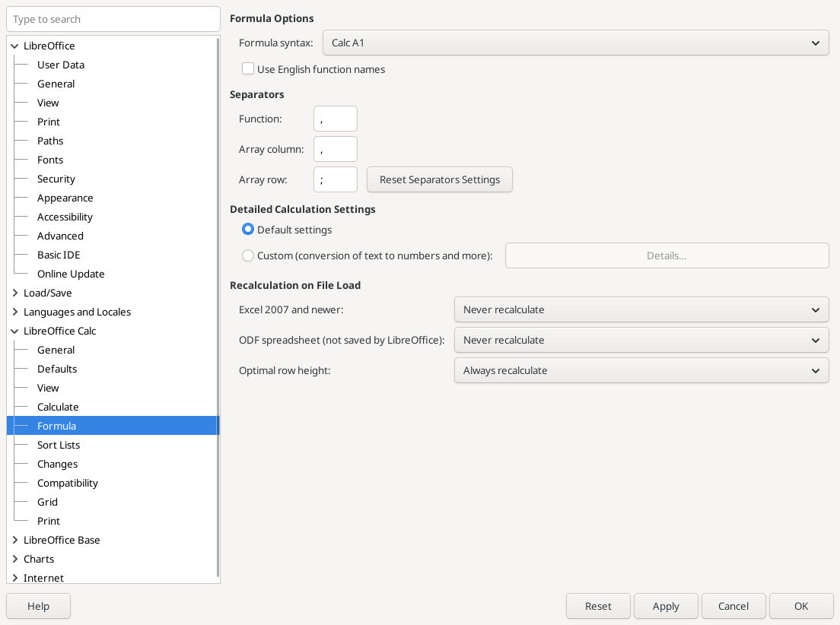840x625 pixels.
Task: Open the Online Update options page
Action: coord(71,274)
